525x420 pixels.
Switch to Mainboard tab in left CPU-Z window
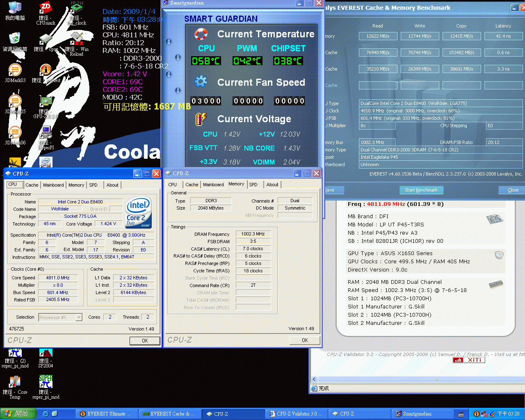tap(53, 185)
